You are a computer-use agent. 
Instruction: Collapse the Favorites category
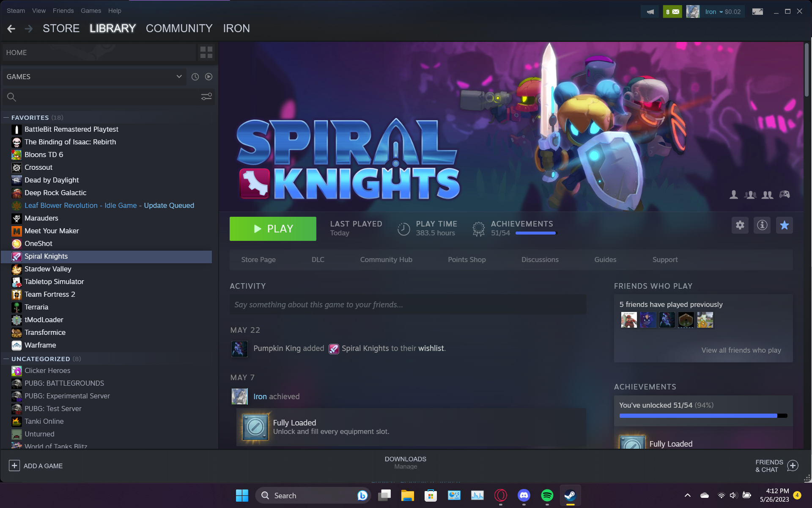click(x=6, y=118)
